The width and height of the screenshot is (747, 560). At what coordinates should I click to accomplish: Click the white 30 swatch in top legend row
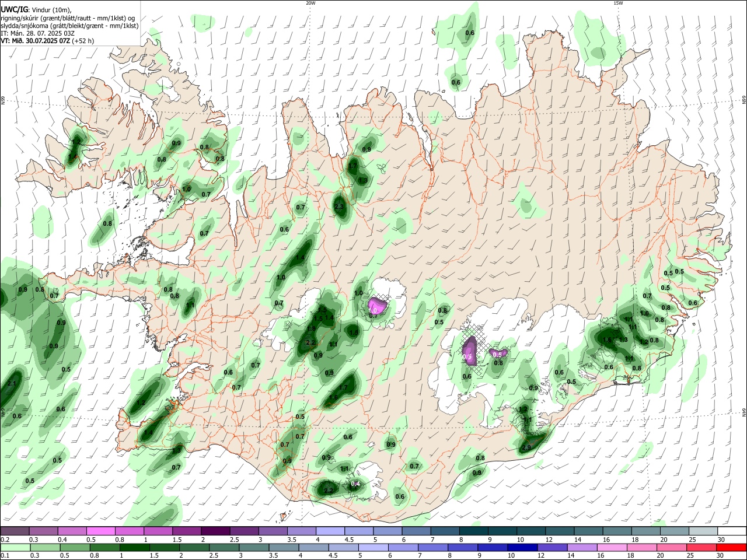pyautogui.click(x=732, y=531)
